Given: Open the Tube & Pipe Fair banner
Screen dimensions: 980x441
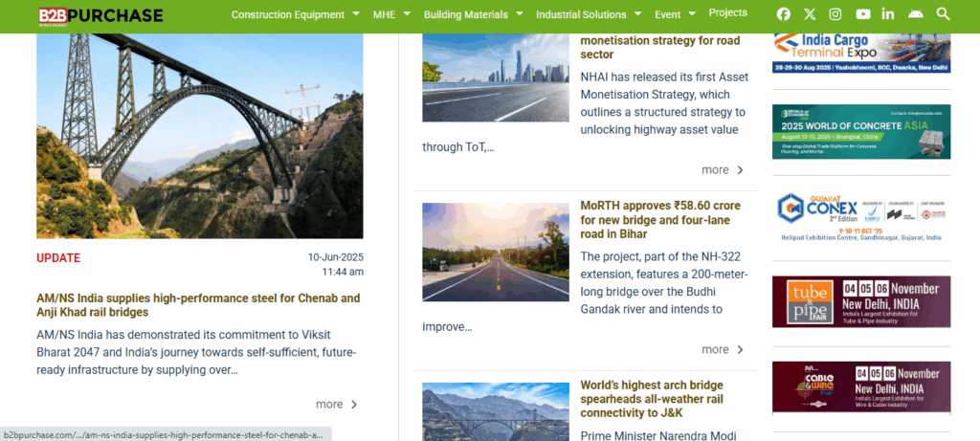Looking at the screenshot, I should coord(861,301).
